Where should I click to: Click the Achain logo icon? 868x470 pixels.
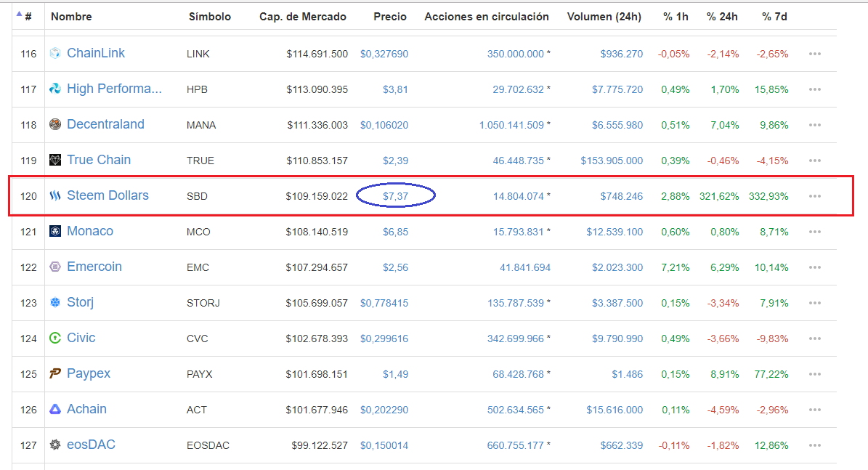pos(54,409)
